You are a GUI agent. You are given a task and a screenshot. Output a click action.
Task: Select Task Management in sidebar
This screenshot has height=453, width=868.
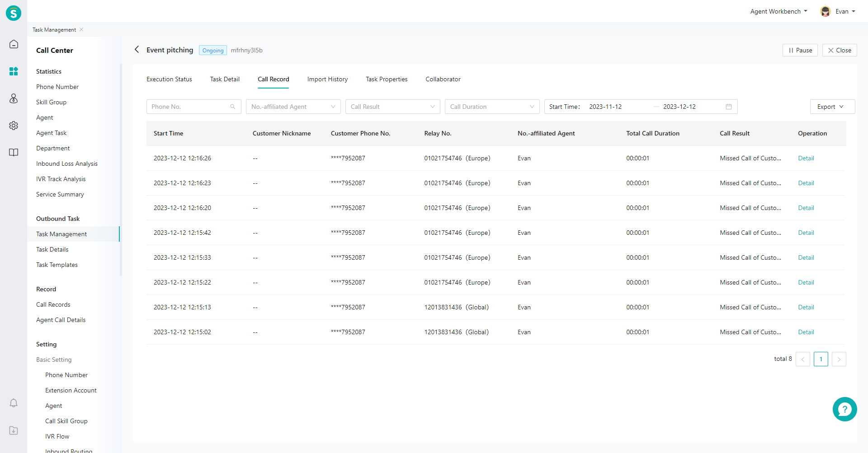[73, 234]
